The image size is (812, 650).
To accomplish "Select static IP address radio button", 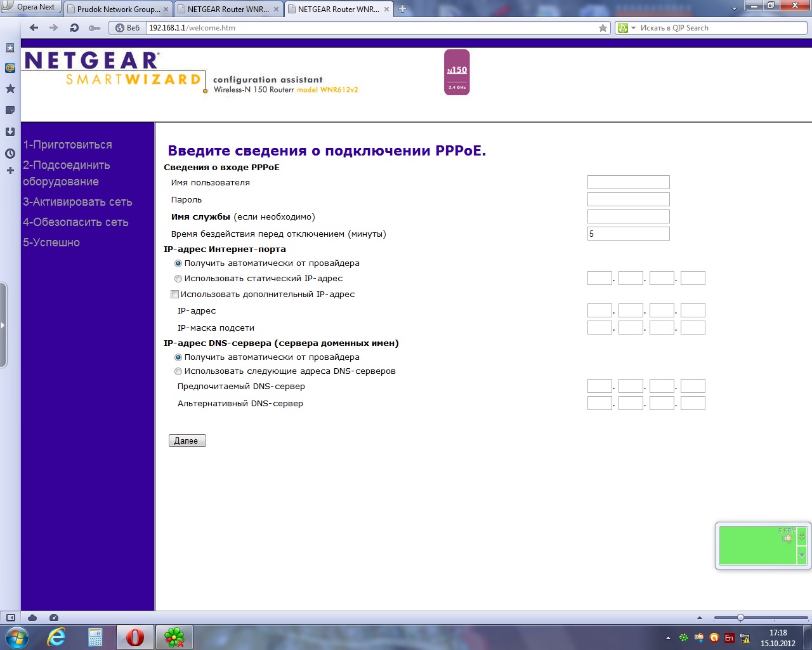I will (178, 279).
